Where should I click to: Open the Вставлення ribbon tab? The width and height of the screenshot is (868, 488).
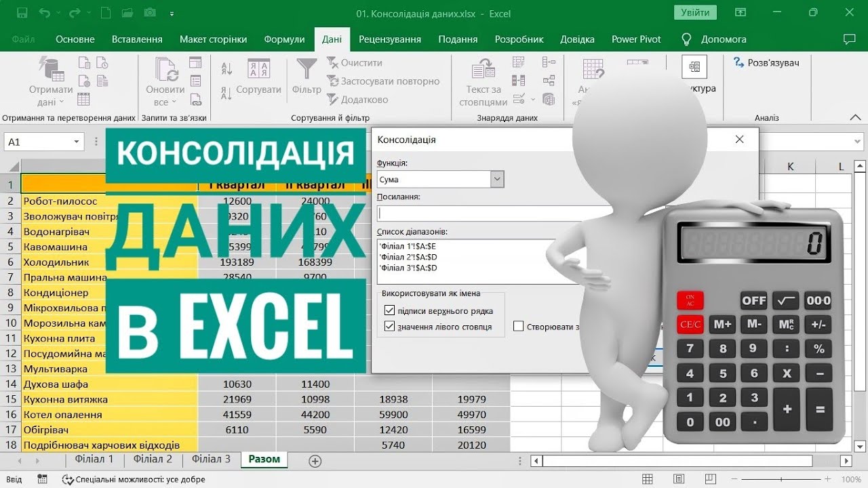[x=137, y=39]
